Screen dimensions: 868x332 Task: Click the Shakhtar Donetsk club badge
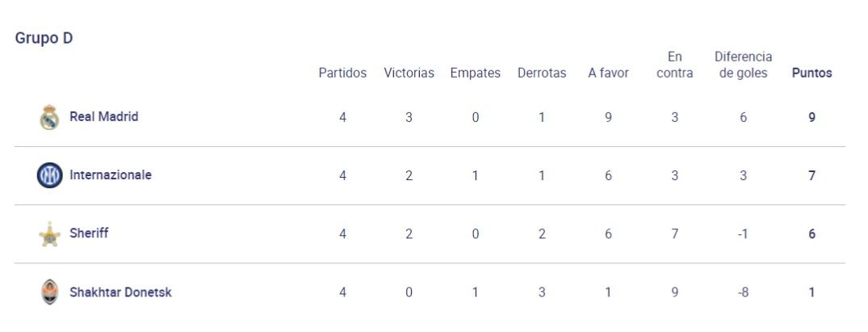(49, 292)
